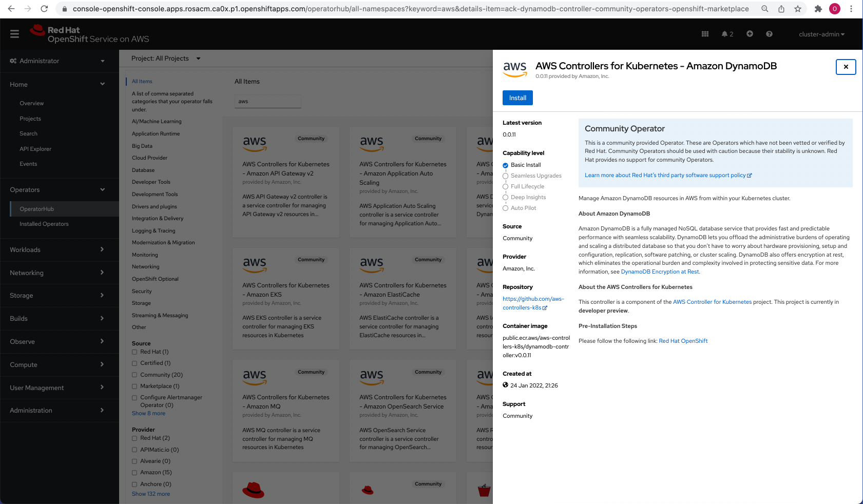Select the Streaming & Messaging category
863x504 pixels.
tap(160, 316)
